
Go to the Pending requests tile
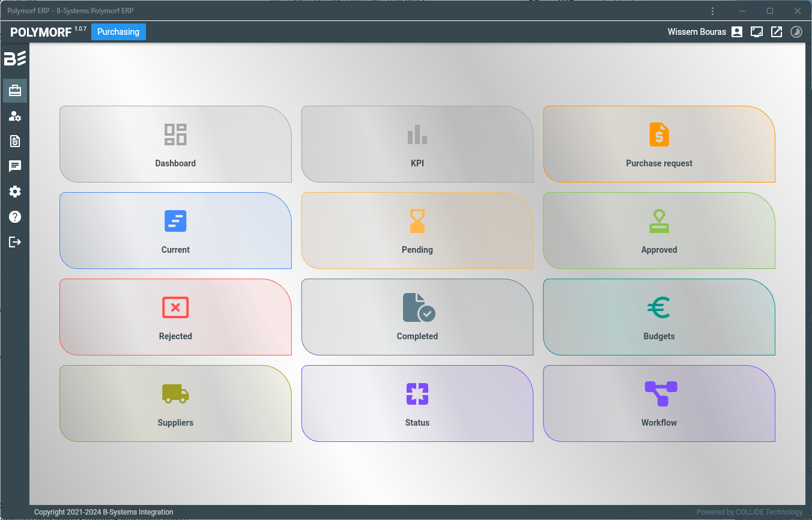417,231
